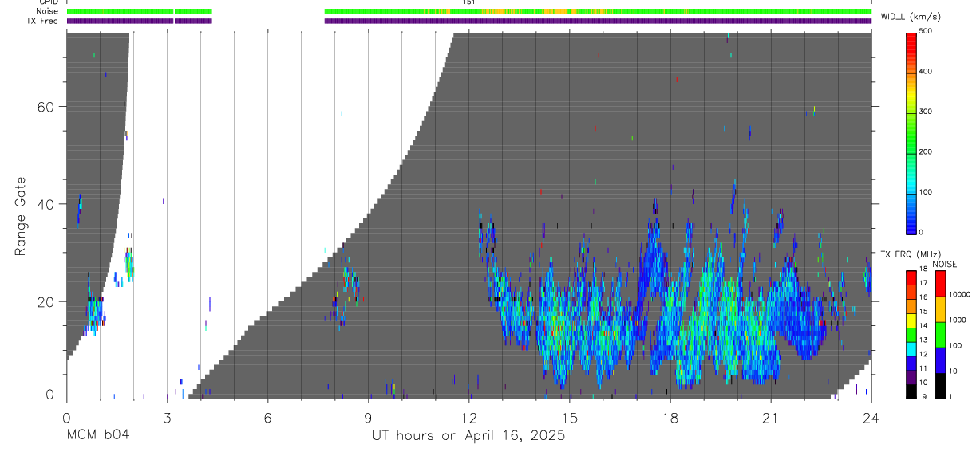Viewport: 980px width, 452px height.
Task: Click the CPID value '151'
Action: click(468, 2)
